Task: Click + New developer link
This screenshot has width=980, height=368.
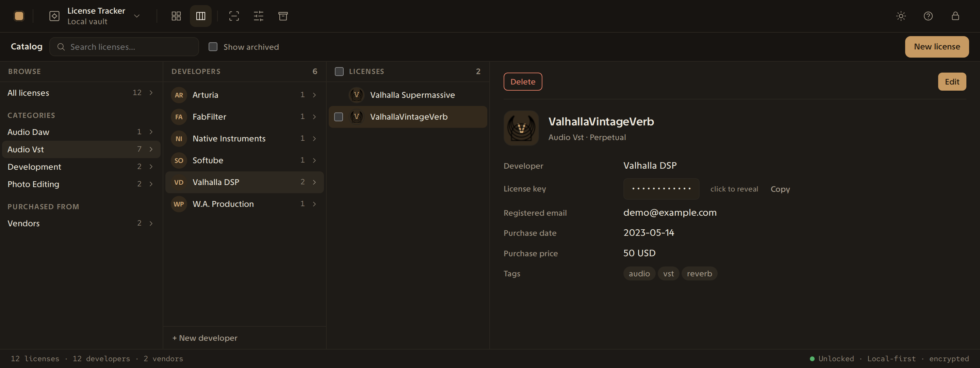Action: [x=205, y=338]
